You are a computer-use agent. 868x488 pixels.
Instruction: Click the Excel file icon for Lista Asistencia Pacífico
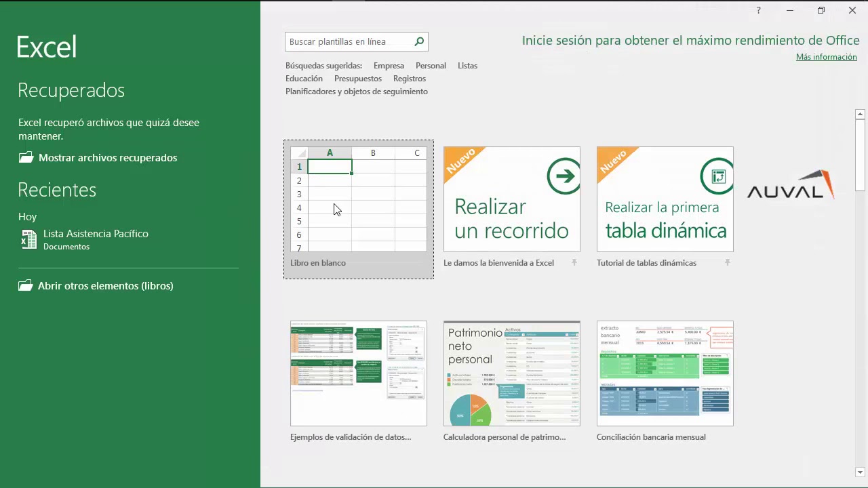coord(28,239)
